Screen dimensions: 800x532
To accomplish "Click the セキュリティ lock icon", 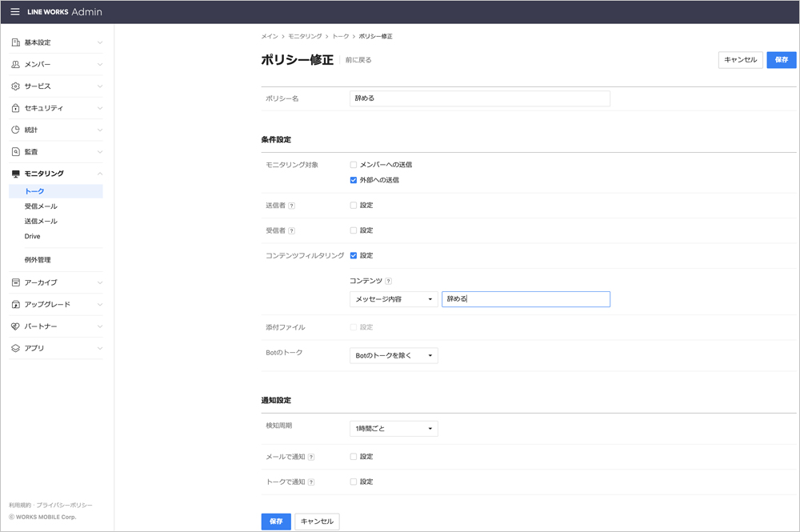I will pyautogui.click(x=15, y=108).
